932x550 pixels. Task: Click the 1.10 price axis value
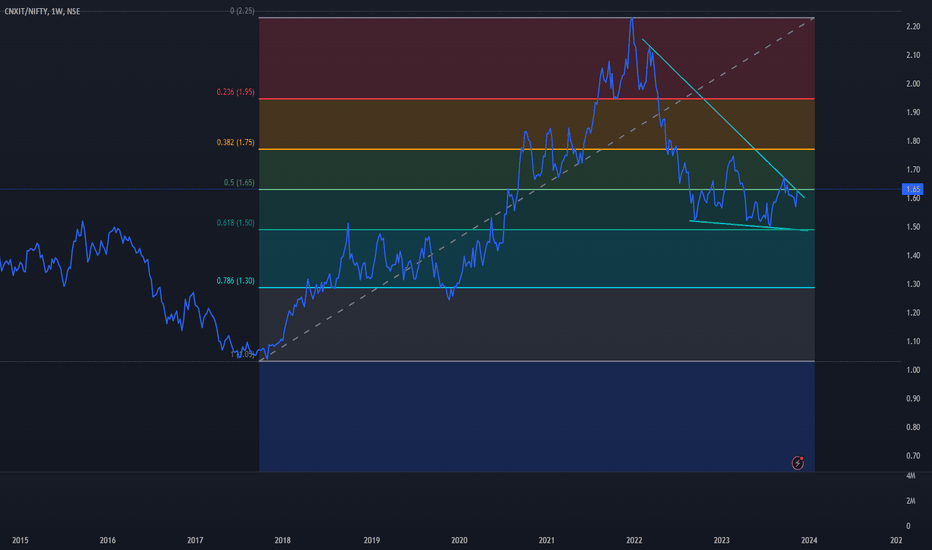[913, 341]
